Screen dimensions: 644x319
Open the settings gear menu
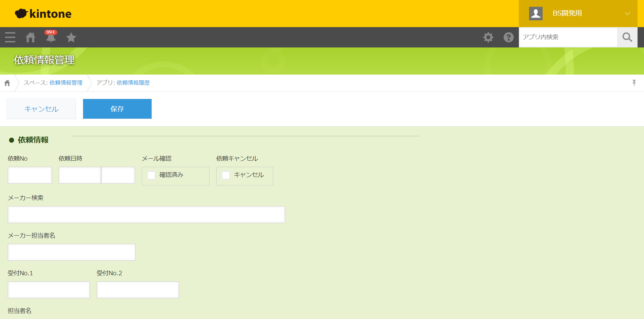tap(488, 37)
